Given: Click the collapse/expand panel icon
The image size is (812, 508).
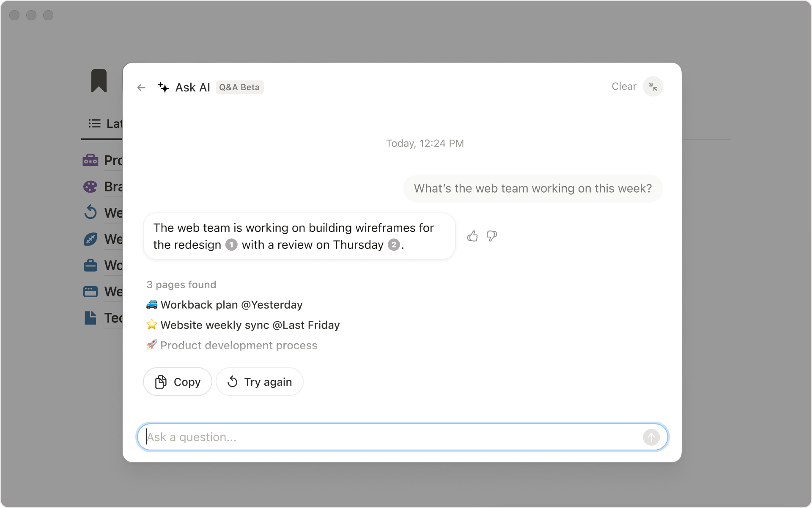Looking at the screenshot, I should point(653,86).
